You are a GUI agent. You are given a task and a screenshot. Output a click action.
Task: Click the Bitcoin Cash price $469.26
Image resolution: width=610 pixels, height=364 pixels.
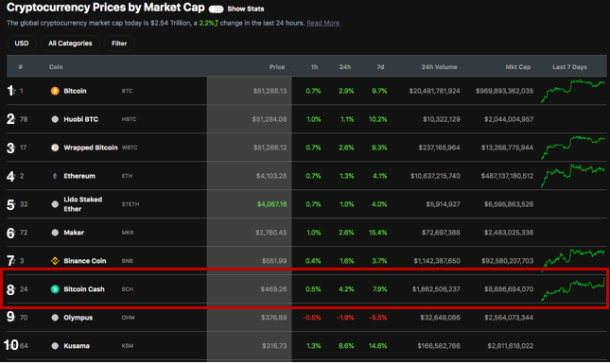click(x=274, y=289)
